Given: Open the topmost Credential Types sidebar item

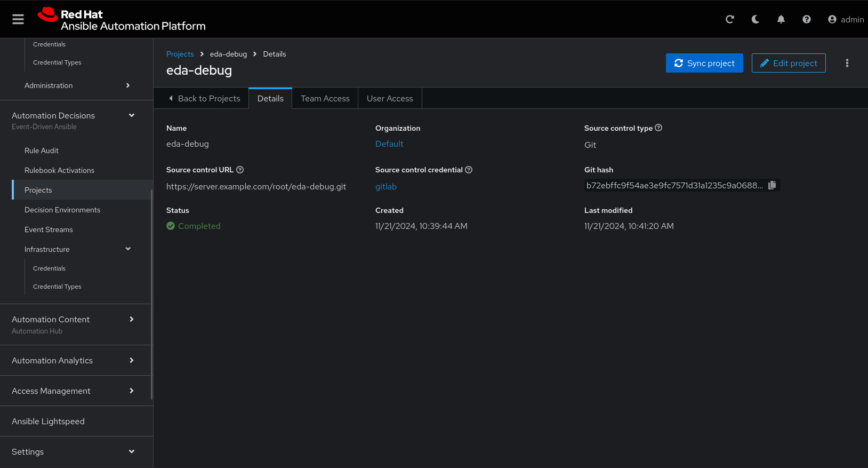Looking at the screenshot, I should (x=57, y=62).
